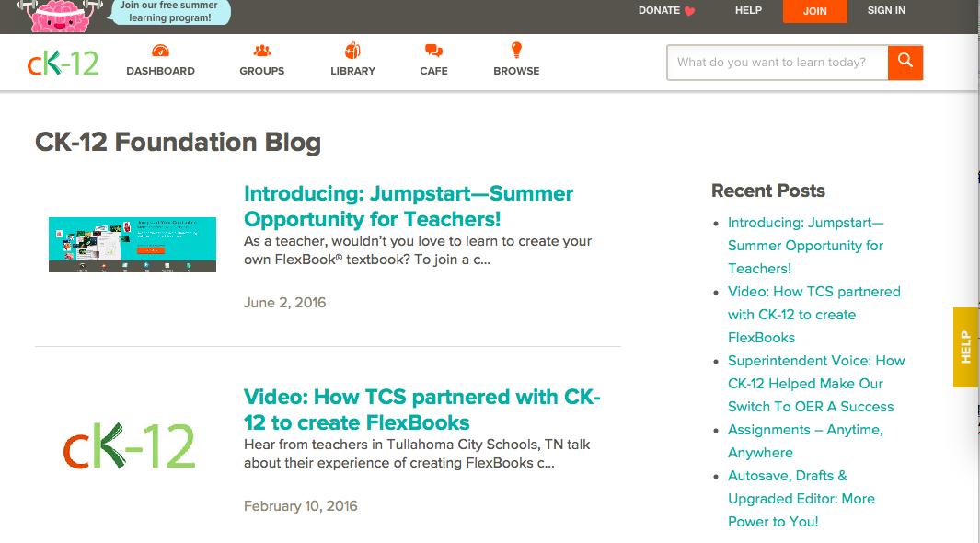Screen dimensions: 980x543
Task: Open the yellow Help side tab
Action: pos(965,346)
